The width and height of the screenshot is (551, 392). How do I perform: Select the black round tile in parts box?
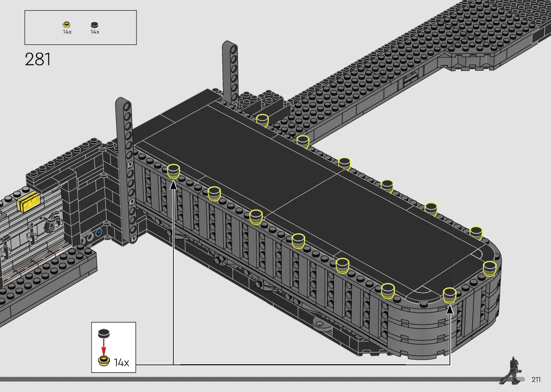(95, 25)
